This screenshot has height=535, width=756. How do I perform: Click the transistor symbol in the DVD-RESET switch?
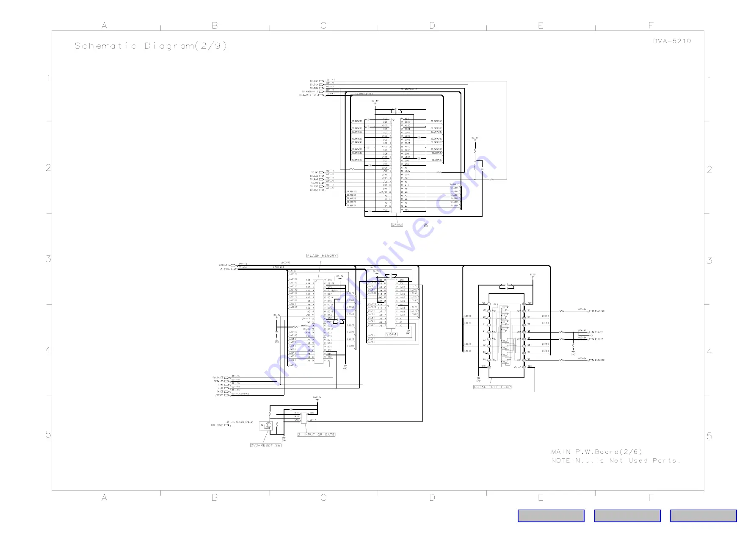click(268, 425)
